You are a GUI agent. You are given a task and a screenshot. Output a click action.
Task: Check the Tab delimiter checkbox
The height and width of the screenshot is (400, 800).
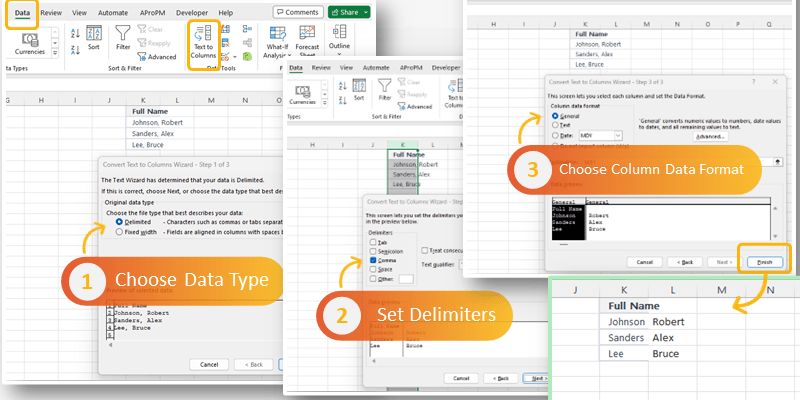click(x=373, y=242)
